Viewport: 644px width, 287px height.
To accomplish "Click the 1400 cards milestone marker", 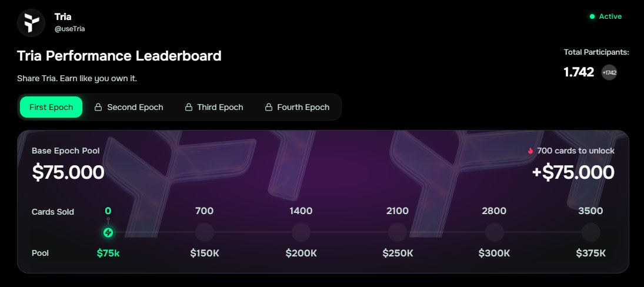I will click(x=301, y=232).
